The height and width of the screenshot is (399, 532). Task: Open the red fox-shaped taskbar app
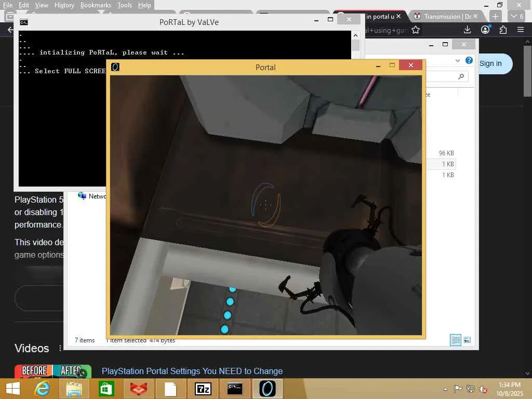[x=138, y=389]
